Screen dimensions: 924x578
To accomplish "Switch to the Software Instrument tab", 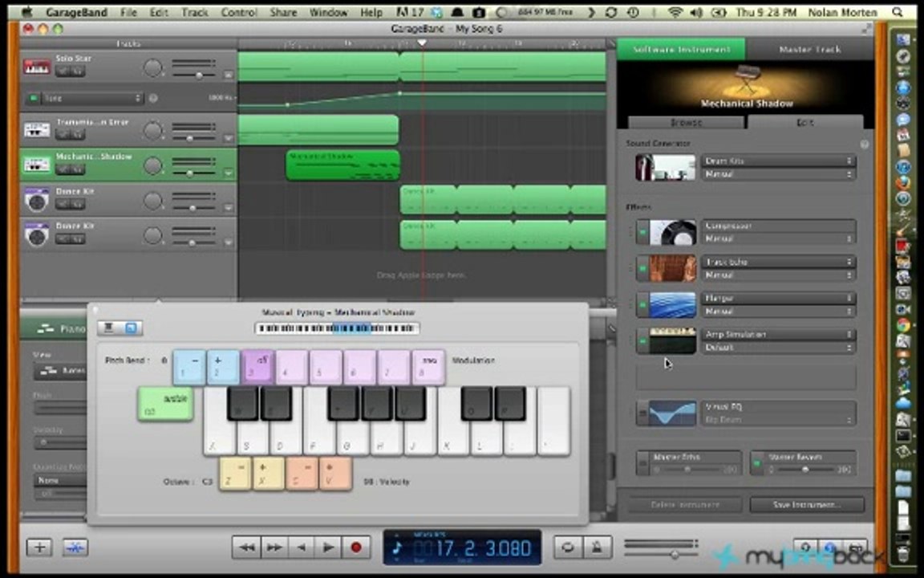I will tap(681, 50).
